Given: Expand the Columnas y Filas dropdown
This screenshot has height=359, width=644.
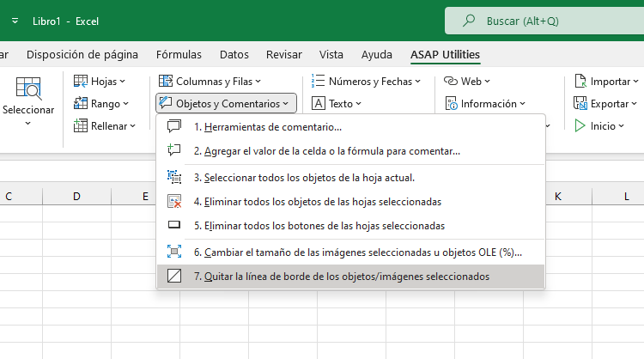Looking at the screenshot, I should 258,82.
